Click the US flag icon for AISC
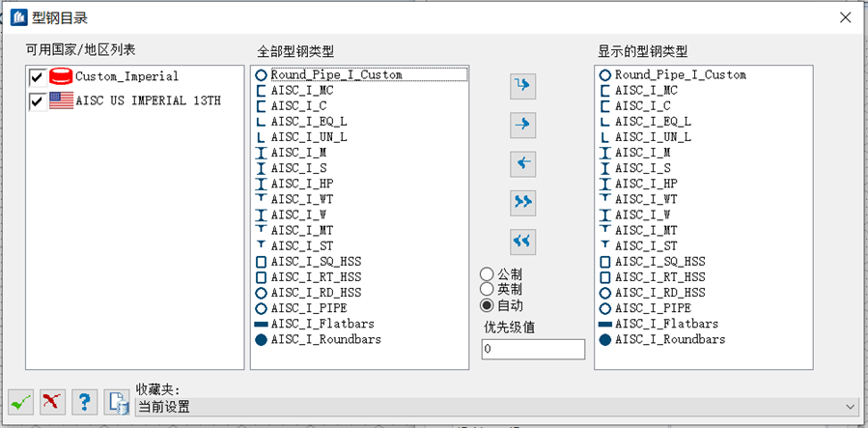Viewport: 868px width, 428px height. (x=61, y=100)
